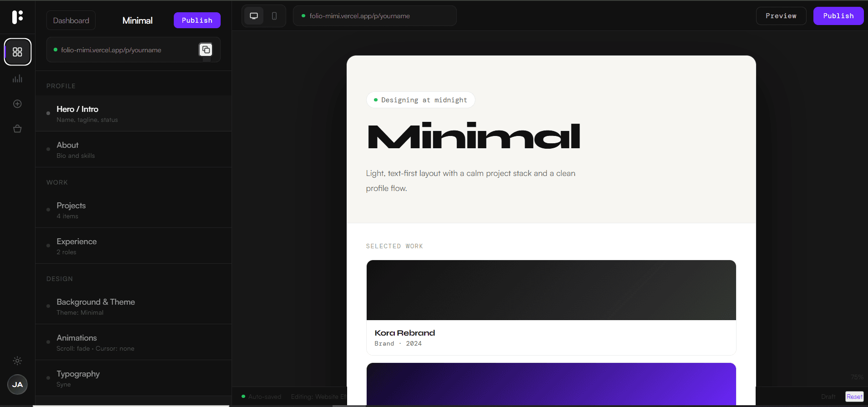Viewport: 868px width, 407px height.
Task: Click the 'Syne' font subtitle
Action: pos(64,385)
